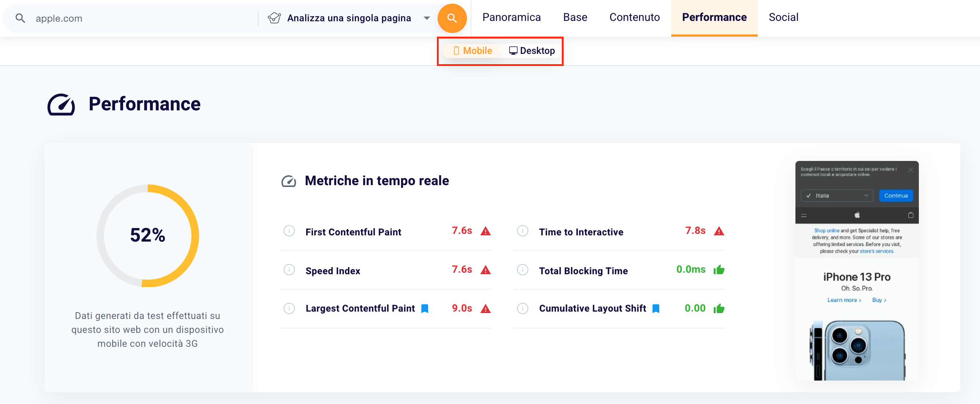
Task: Switch to the Base tab
Action: coord(575,17)
